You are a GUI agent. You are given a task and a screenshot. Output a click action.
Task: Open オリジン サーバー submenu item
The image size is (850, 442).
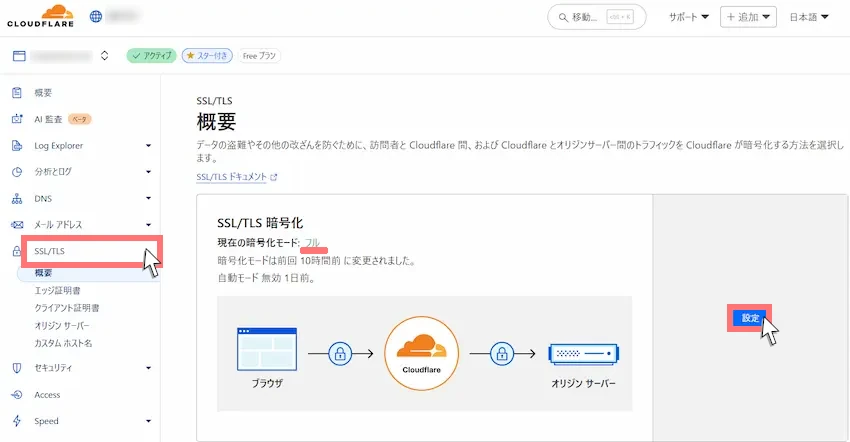click(x=62, y=325)
